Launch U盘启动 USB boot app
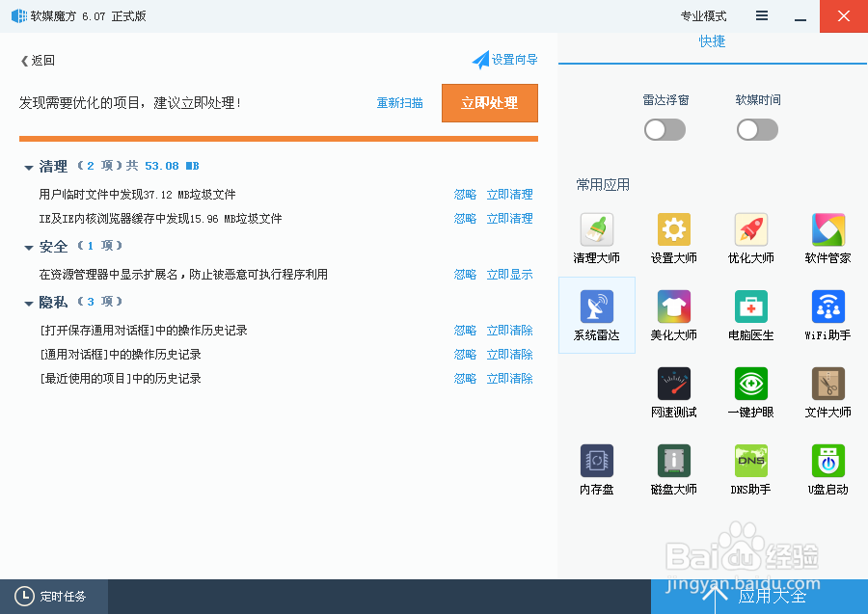This screenshot has width=868, height=614. (x=828, y=460)
